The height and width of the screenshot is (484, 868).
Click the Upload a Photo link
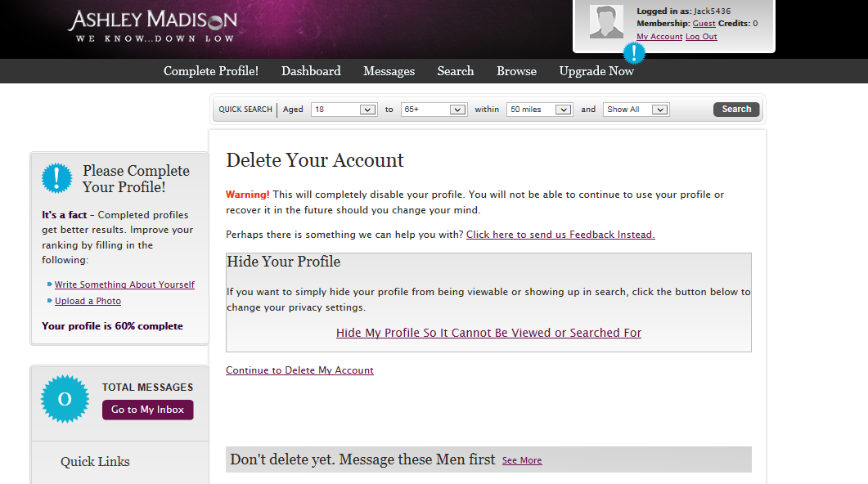coord(88,301)
